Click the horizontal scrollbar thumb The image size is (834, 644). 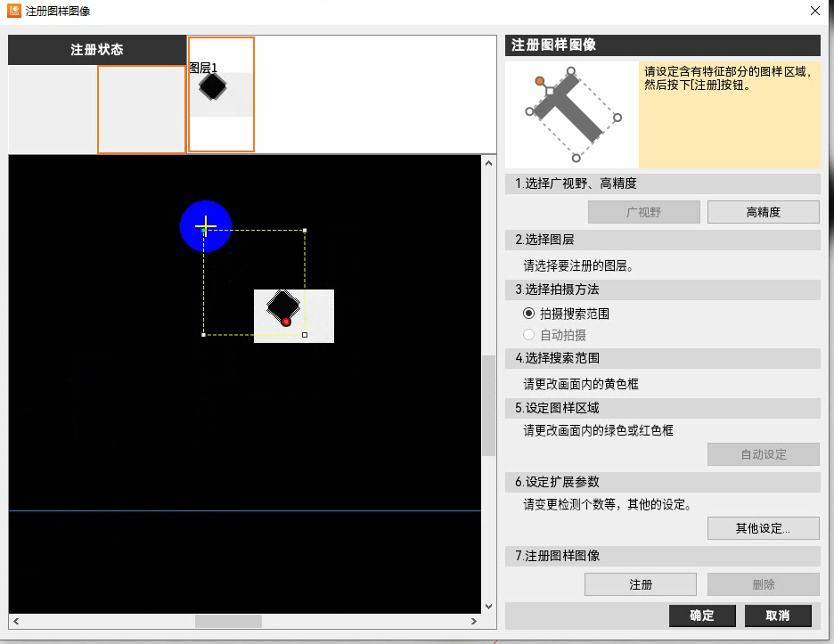coord(228,621)
